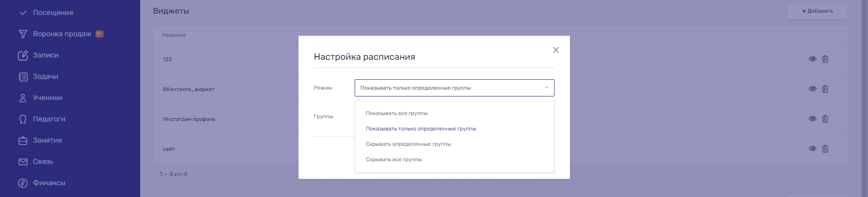The image size is (868, 197).
Task: Click the Записи pencil icon
Action: coord(23,55)
